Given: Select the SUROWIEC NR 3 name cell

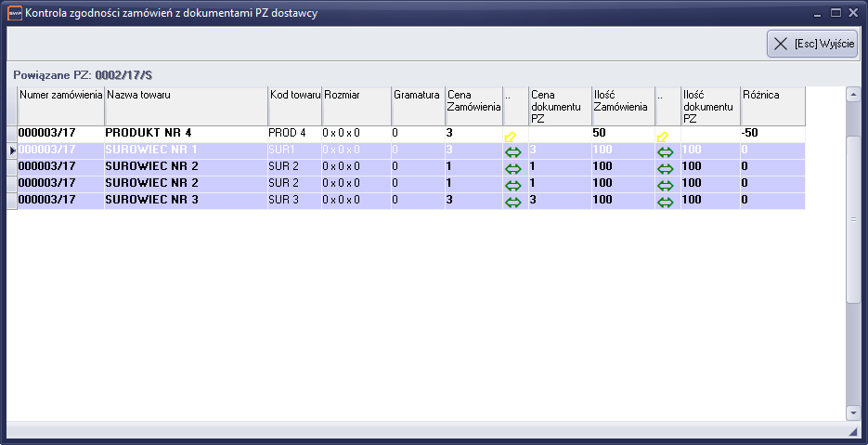Looking at the screenshot, I should (x=186, y=200).
